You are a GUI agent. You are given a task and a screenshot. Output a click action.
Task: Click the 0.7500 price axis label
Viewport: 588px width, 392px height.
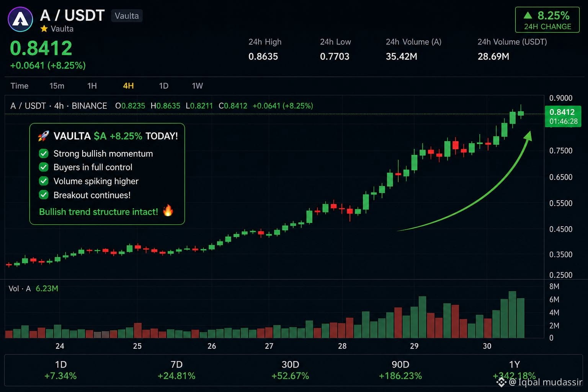561,151
